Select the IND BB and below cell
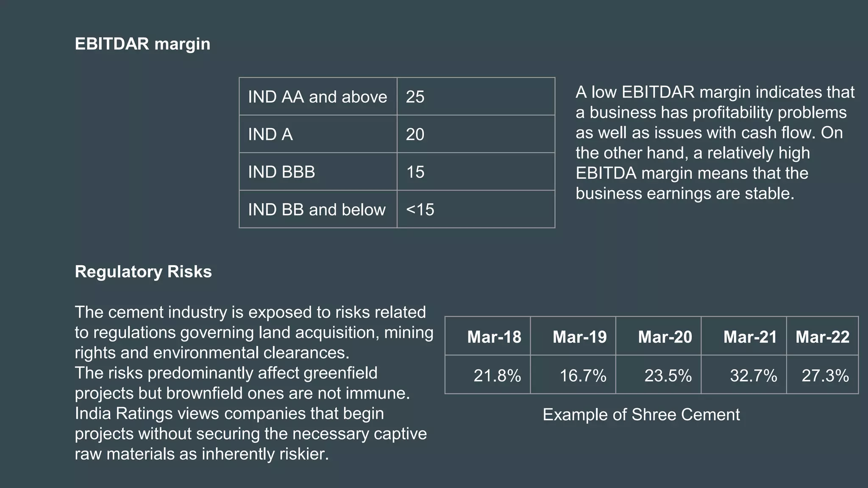 coord(318,209)
